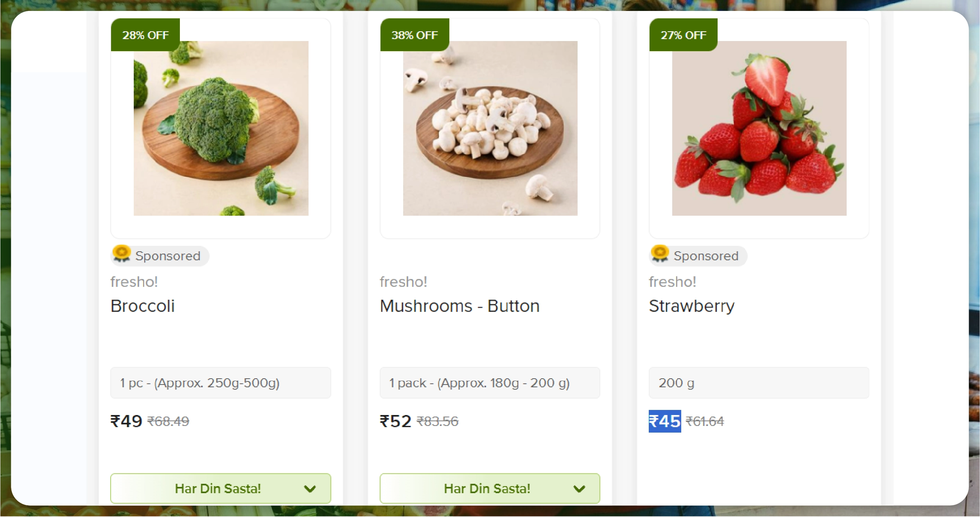Open the Strawberry product image
This screenshot has height=517, width=980.
point(759,128)
